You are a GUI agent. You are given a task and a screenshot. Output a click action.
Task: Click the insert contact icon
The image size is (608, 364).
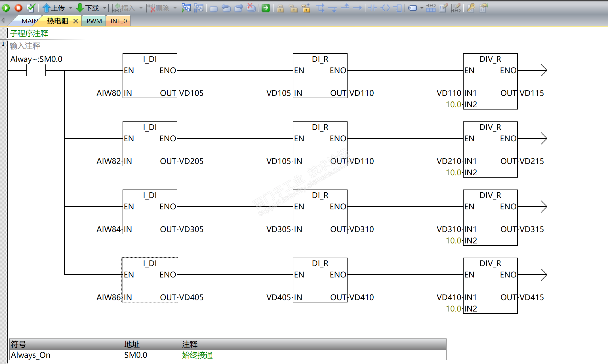pyautogui.click(x=372, y=8)
